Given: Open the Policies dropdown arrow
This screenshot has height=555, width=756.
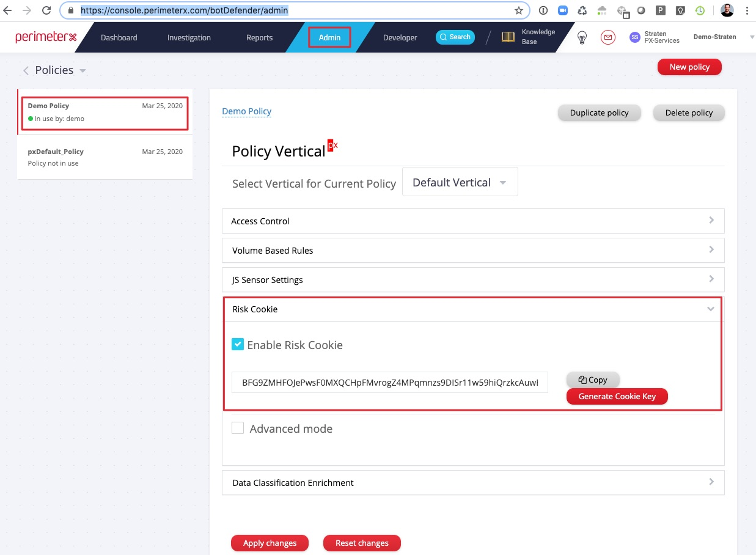Looking at the screenshot, I should pyautogui.click(x=83, y=71).
